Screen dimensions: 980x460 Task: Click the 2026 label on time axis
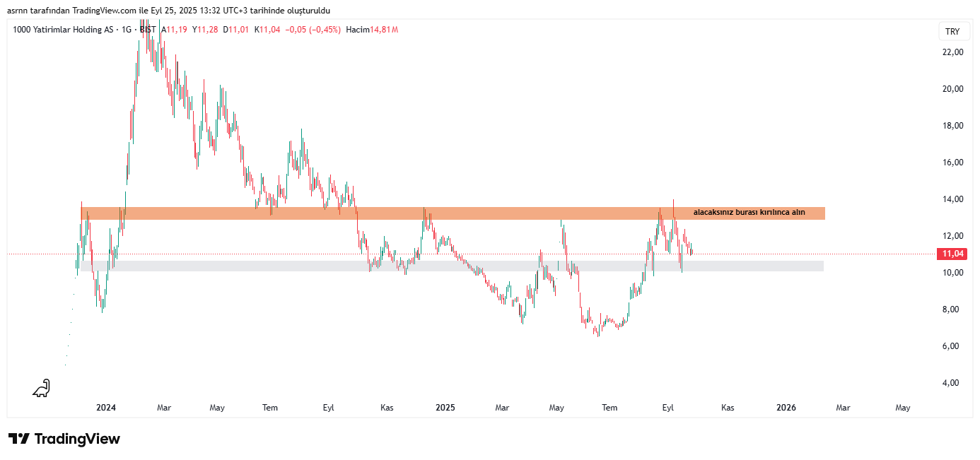[x=786, y=408]
